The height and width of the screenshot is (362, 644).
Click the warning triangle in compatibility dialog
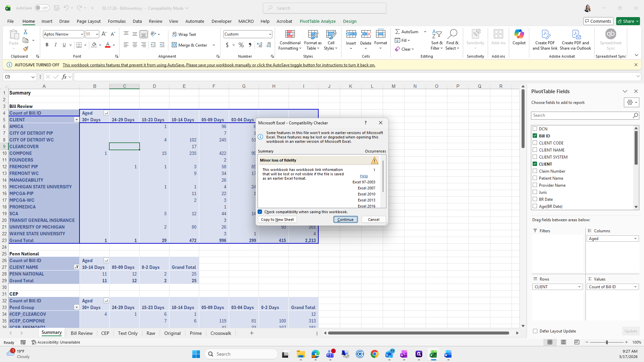click(x=374, y=161)
